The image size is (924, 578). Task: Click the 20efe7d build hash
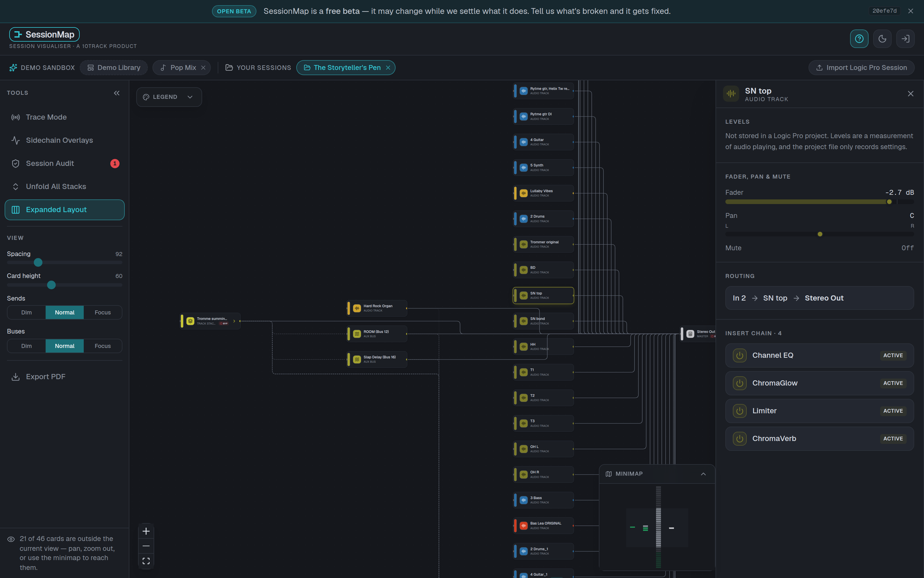click(884, 11)
